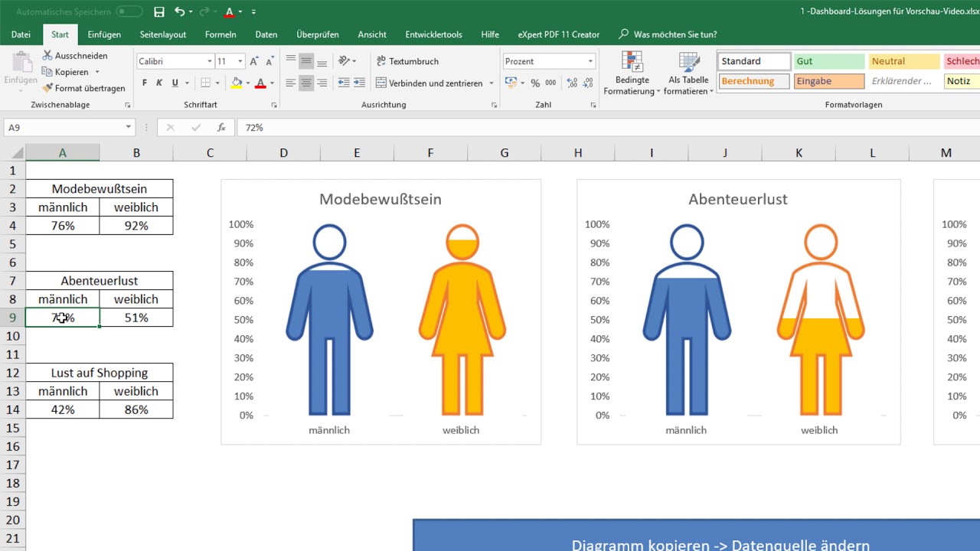Click Verbinden und zentrieren button

(x=429, y=83)
